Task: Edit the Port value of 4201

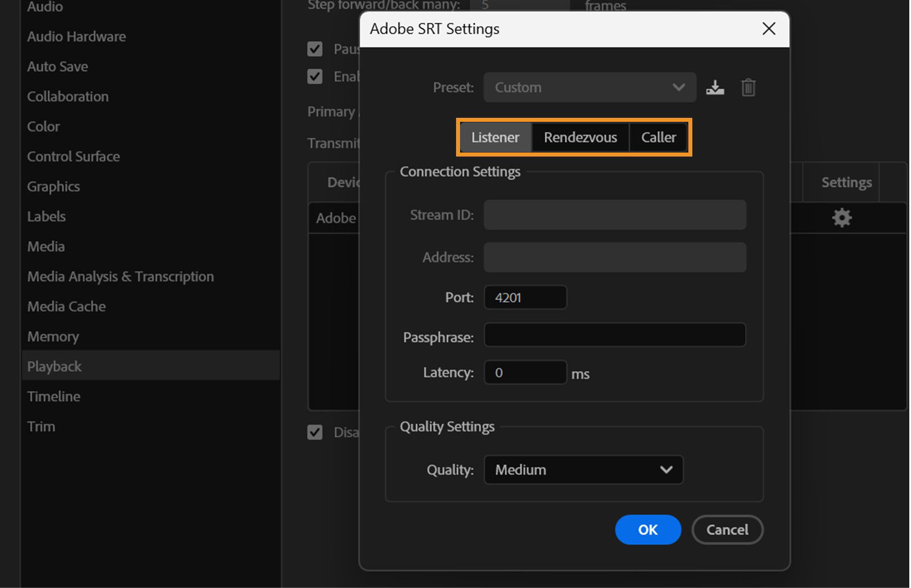Action: click(x=524, y=297)
